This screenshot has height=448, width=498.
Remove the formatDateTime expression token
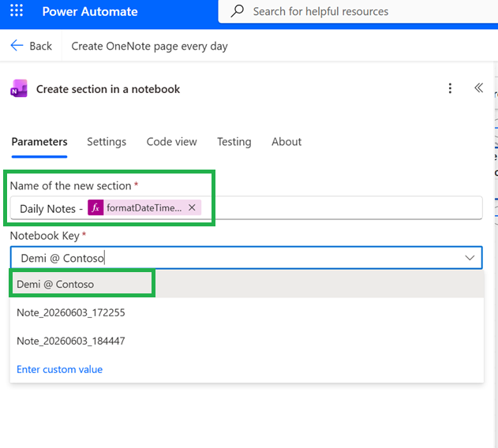pos(192,207)
